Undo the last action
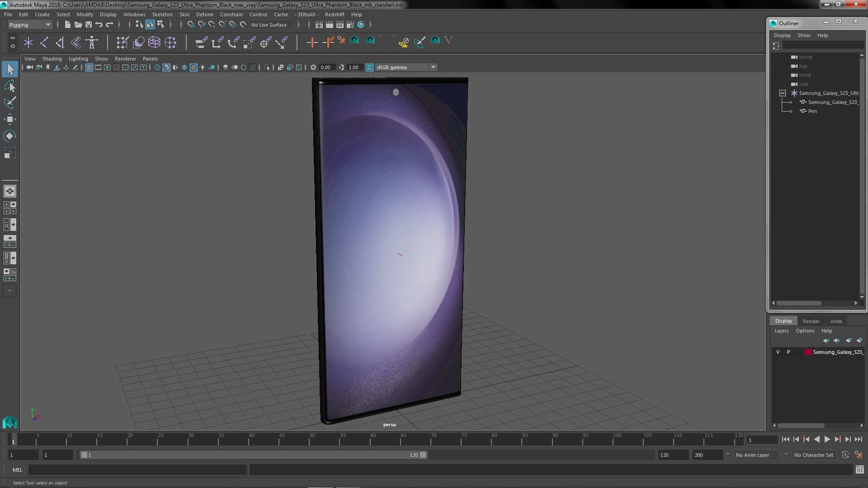This screenshot has height=488, width=868. point(99,24)
